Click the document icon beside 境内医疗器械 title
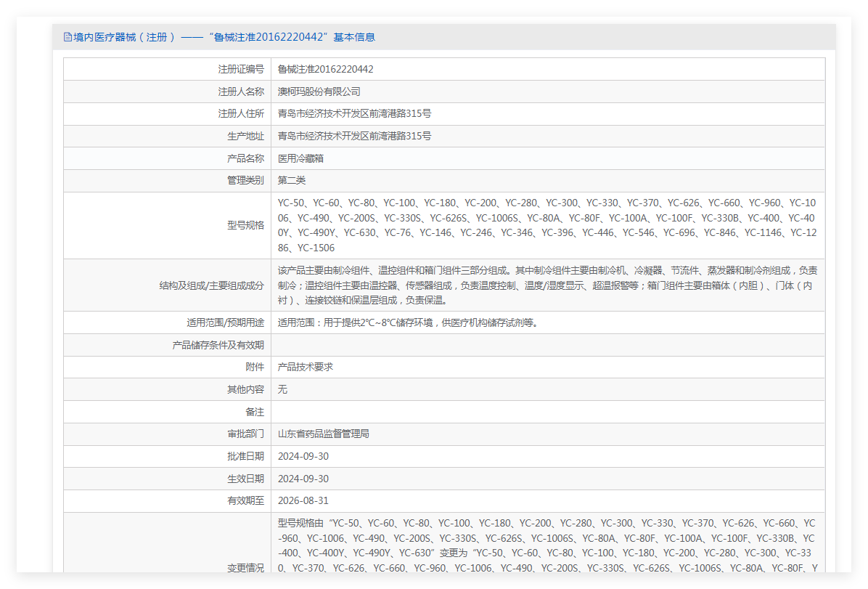This screenshot has width=868, height=589. point(67,37)
